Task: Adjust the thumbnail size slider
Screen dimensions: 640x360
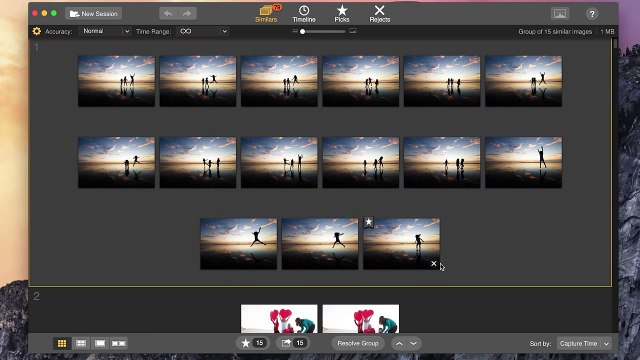Action: click(x=324, y=31)
